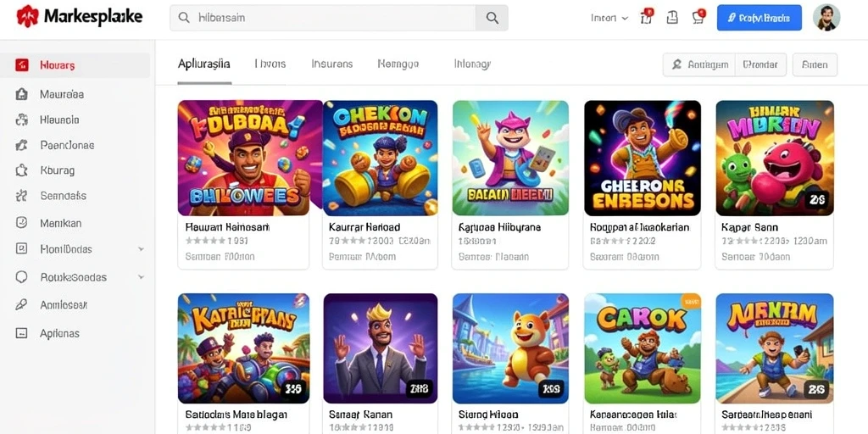Click the Aritagam button
The height and width of the screenshot is (434, 868).
click(x=699, y=64)
